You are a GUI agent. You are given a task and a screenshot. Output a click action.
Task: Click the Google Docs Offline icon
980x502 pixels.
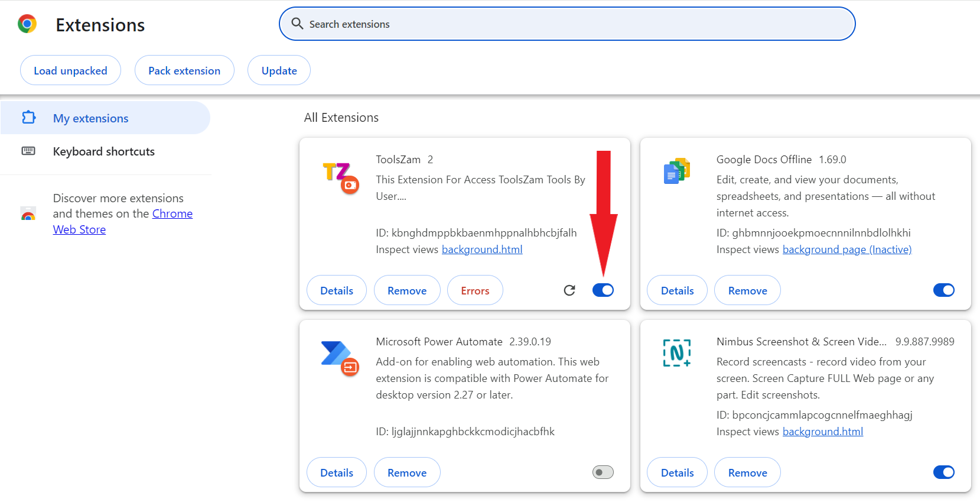coord(677,171)
